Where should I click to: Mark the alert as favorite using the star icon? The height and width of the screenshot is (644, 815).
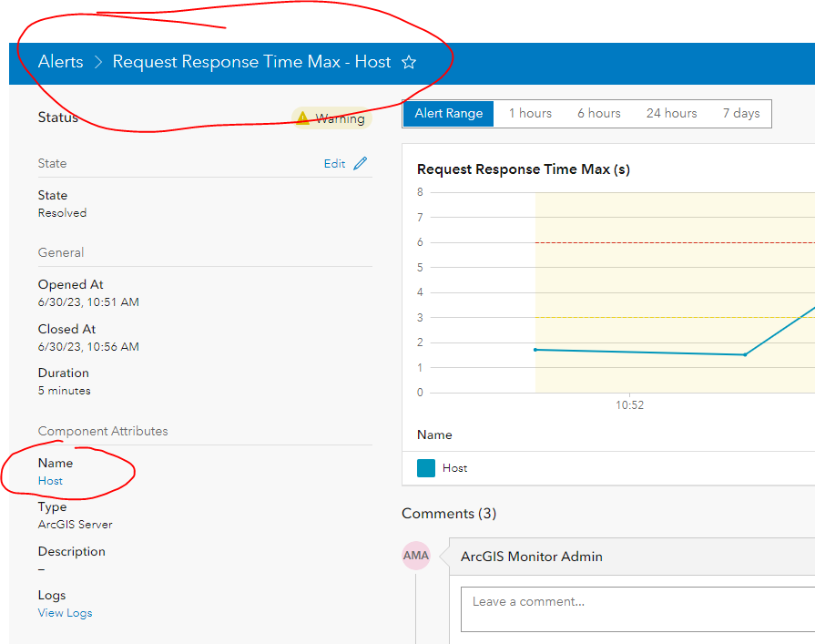click(x=408, y=62)
